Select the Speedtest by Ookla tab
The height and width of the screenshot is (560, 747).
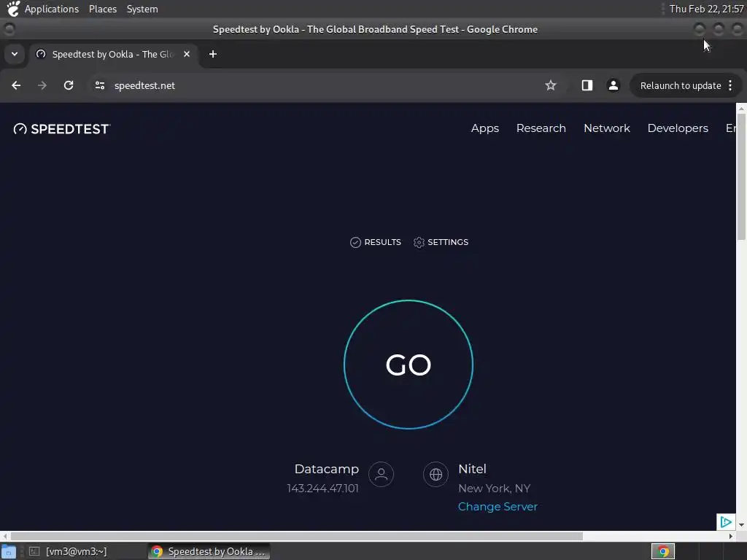113,54
